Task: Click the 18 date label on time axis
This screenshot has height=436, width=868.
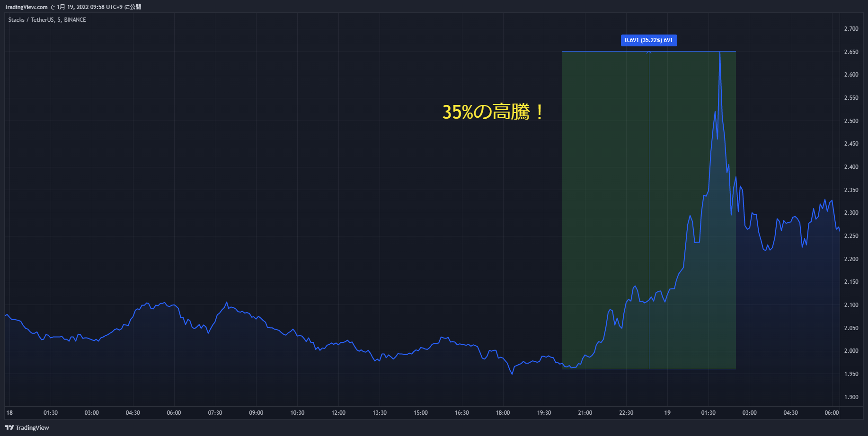Action: 9,413
